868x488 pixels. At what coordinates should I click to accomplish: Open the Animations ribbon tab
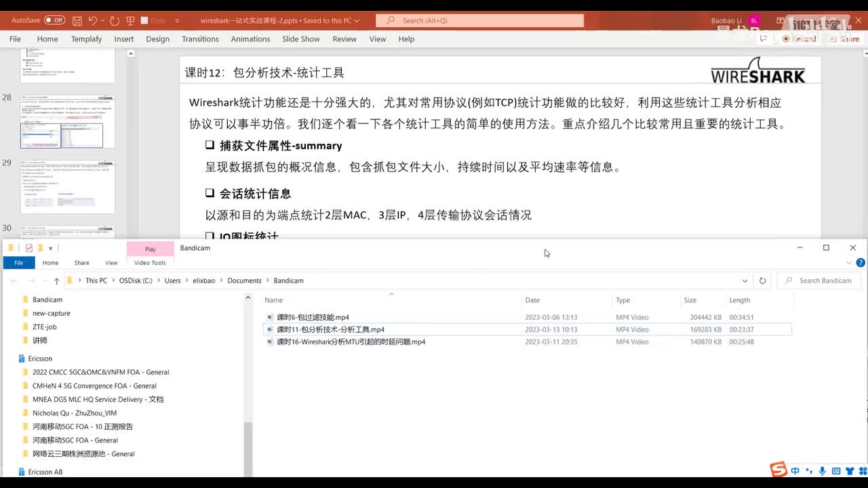tap(250, 39)
